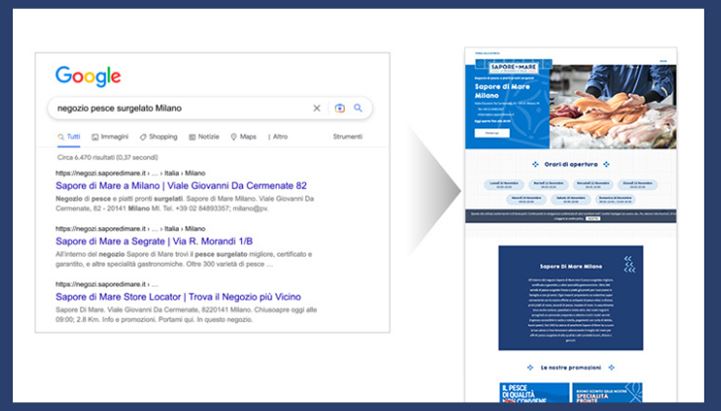This screenshot has height=411, width=721.
Task: Open the Maps tab
Action: (x=243, y=136)
